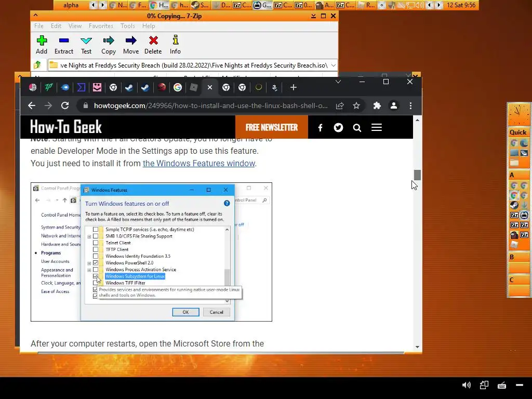Select the Test tool in 7-Zip
532x399 pixels.
[86, 45]
